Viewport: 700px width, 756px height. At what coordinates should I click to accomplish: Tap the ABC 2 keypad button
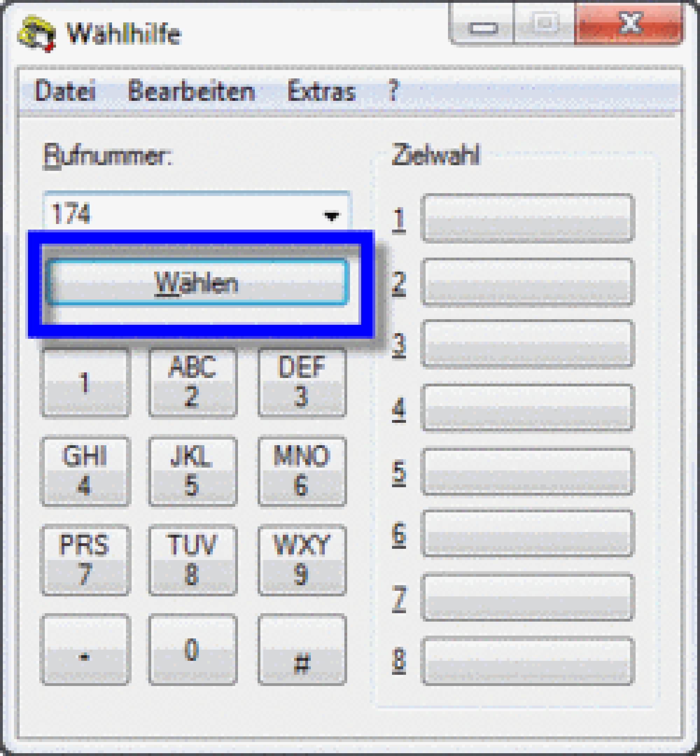point(192,383)
